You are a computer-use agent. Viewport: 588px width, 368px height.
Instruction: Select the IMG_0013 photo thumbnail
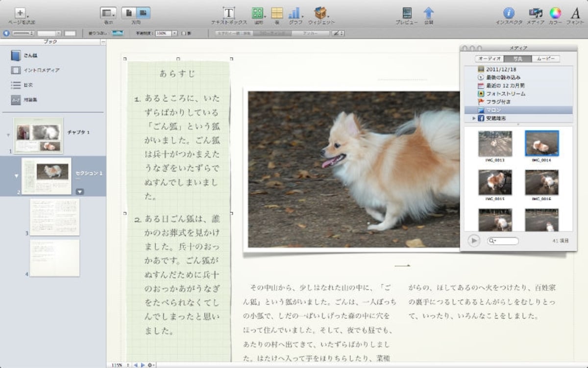[x=495, y=143]
